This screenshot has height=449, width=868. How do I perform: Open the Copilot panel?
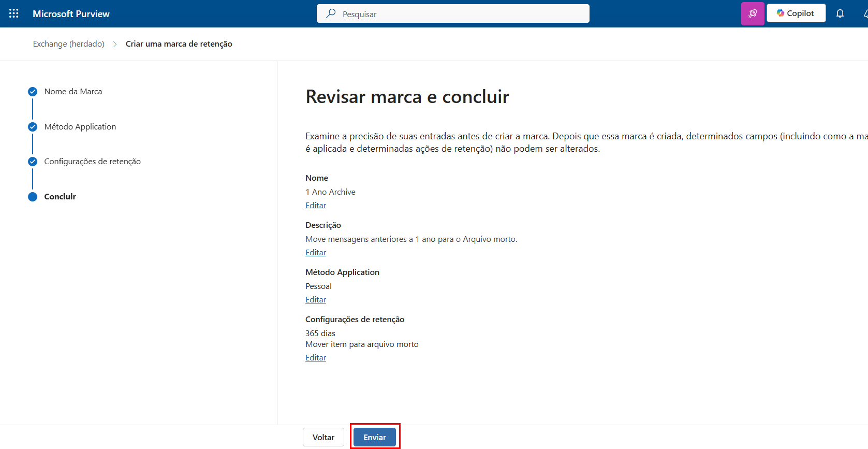[796, 13]
